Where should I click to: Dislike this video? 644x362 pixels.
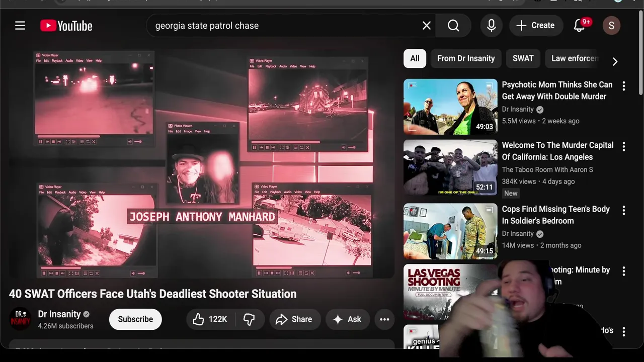tap(250, 319)
